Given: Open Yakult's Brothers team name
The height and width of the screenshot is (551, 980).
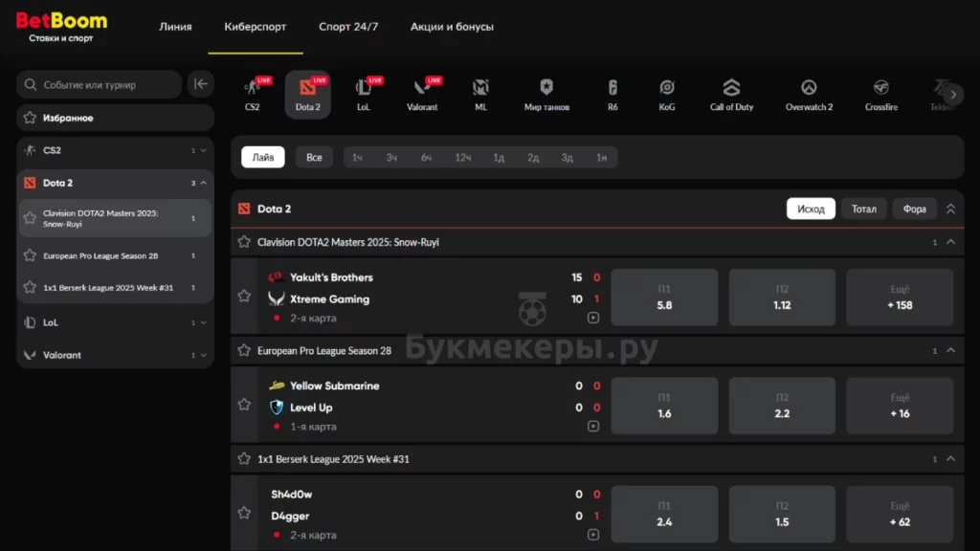Looking at the screenshot, I should (x=331, y=277).
